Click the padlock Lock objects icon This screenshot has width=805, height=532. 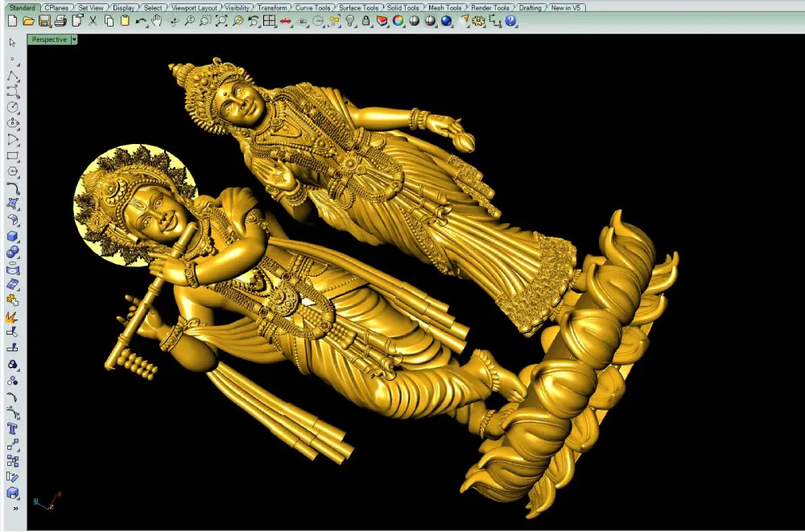(x=366, y=21)
